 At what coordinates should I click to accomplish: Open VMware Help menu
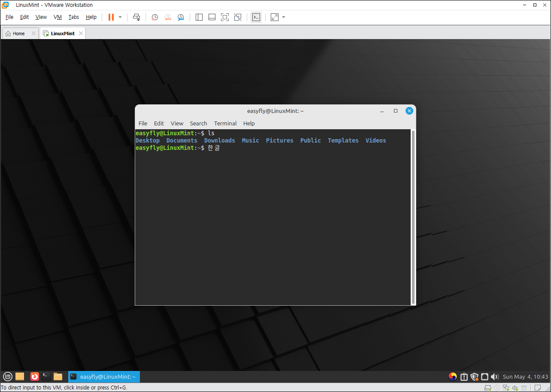[91, 17]
